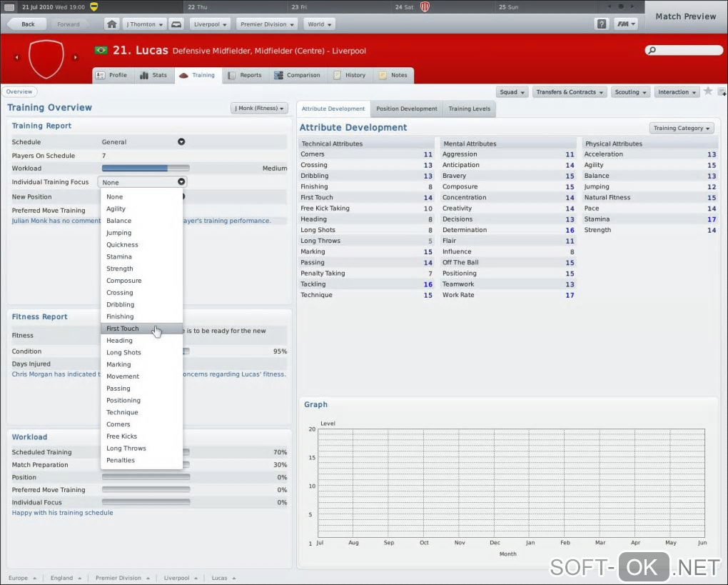Click the Back button
728x585 pixels.
[26, 24]
